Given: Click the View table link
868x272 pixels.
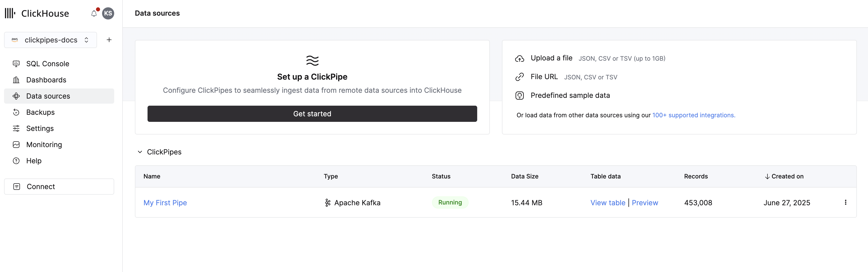Looking at the screenshot, I should click(x=608, y=202).
